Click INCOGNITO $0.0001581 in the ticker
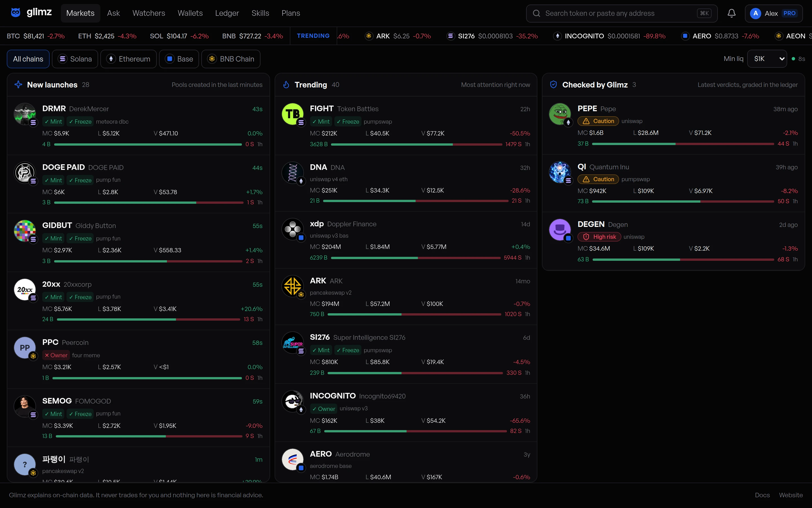 pyautogui.click(x=609, y=36)
